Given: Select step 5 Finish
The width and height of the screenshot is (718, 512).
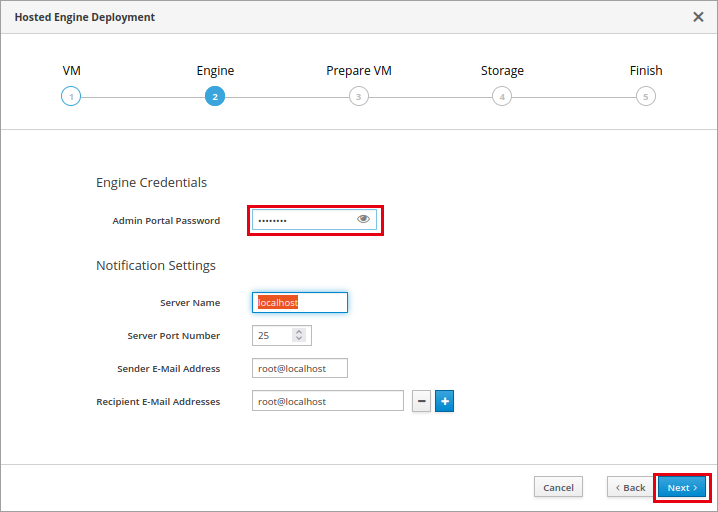Looking at the screenshot, I should (646, 96).
